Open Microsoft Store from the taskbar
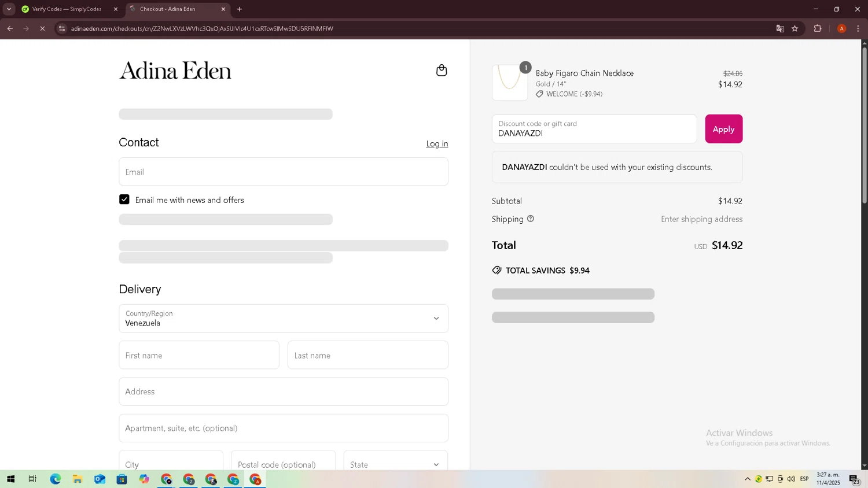This screenshot has width=868, height=488. click(x=122, y=479)
